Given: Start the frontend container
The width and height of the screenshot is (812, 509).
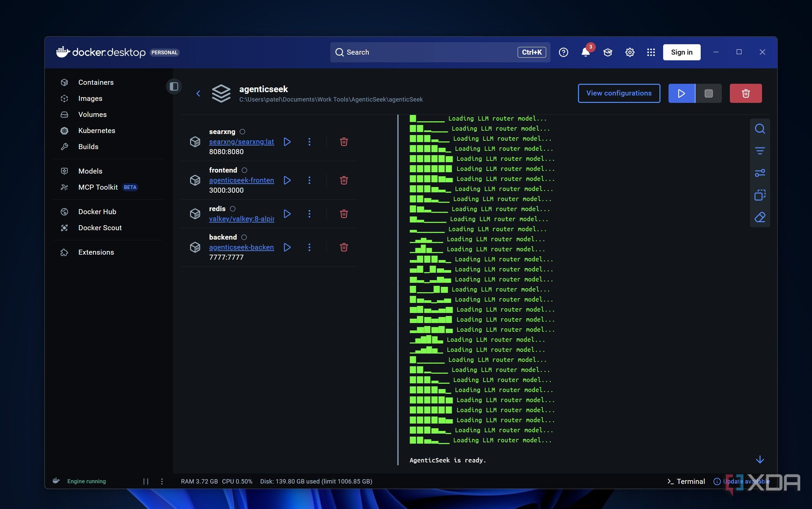Looking at the screenshot, I should pos(287,180).
